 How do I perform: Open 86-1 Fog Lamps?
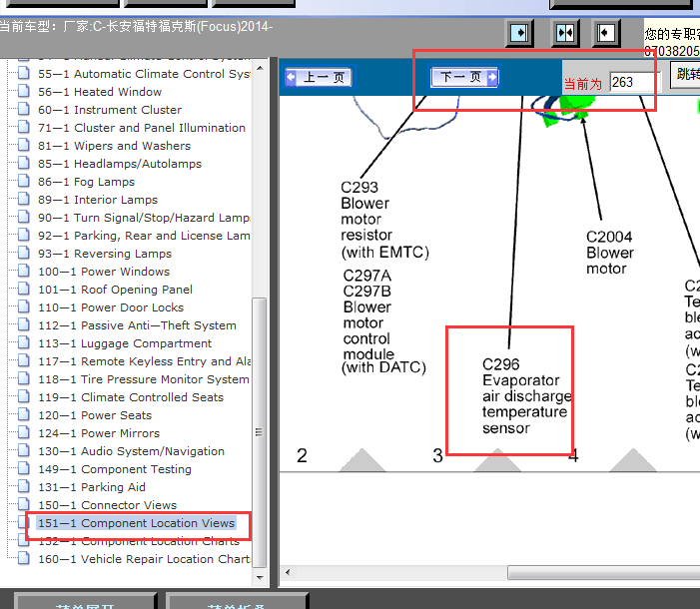tap(86, 182)
